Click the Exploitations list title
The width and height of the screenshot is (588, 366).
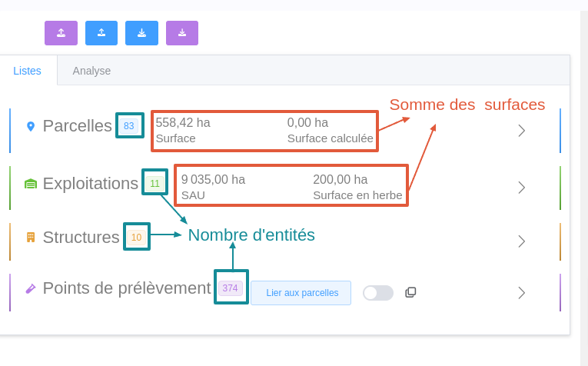pos(90,184)
